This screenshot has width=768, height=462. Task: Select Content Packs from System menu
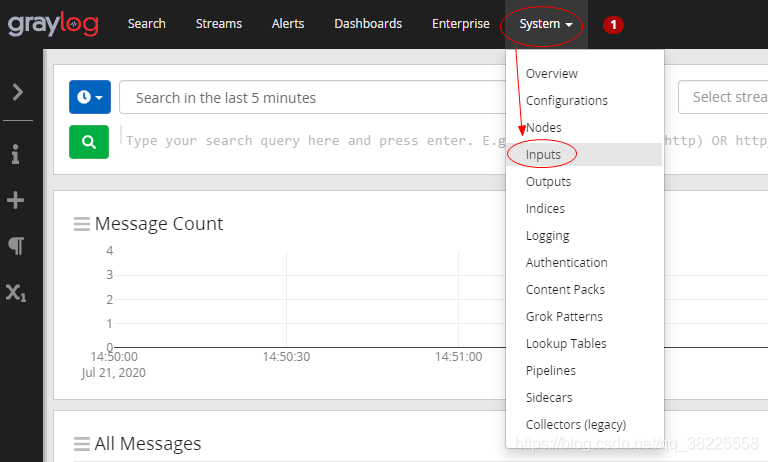click(584, 290)
